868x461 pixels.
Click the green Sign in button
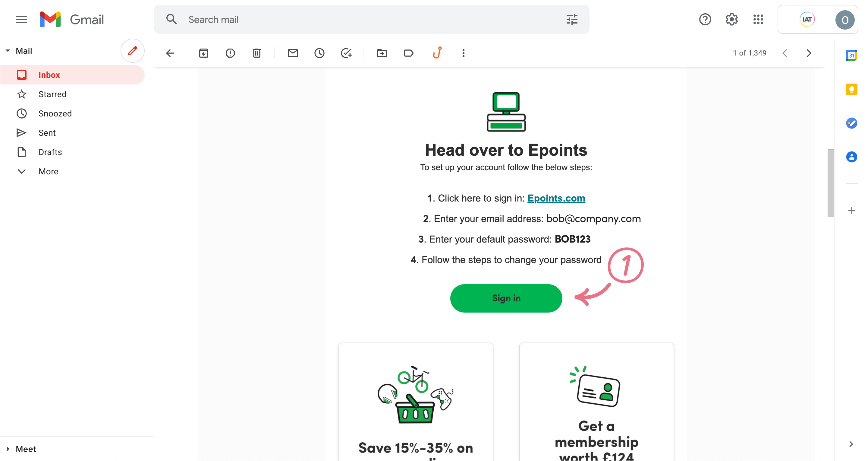[506, 298]
